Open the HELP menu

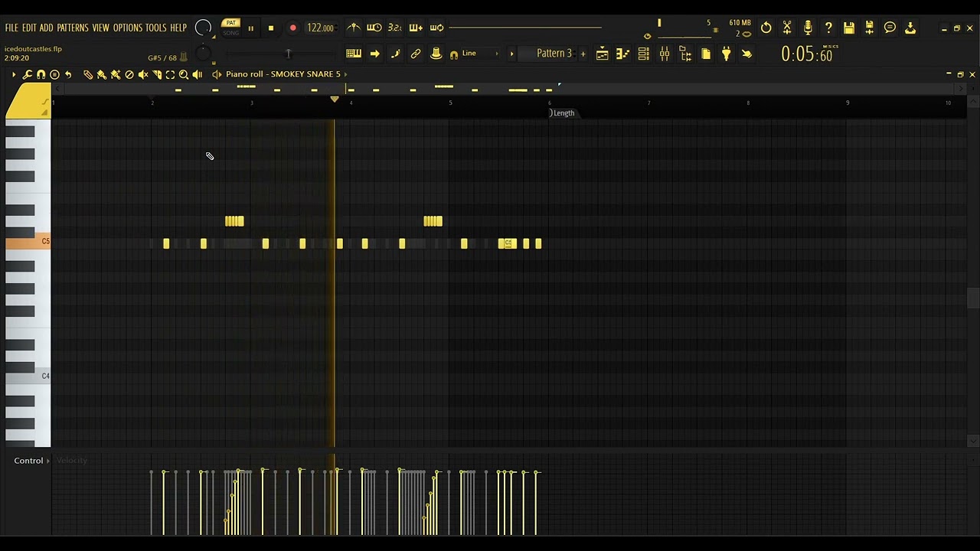pos(178,28)
